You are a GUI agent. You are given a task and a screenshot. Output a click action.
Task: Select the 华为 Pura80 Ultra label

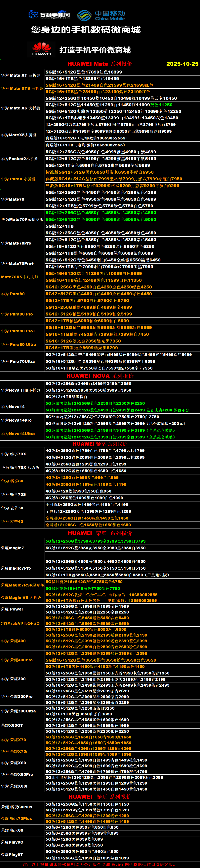point(18,344)
